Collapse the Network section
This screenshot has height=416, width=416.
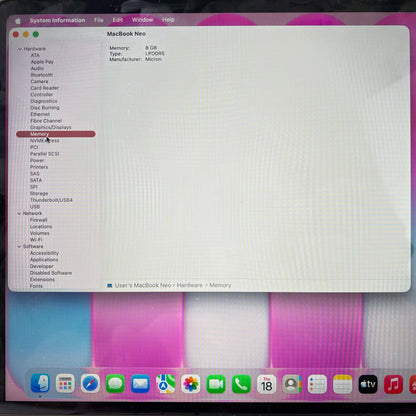[x=19, y=213]
